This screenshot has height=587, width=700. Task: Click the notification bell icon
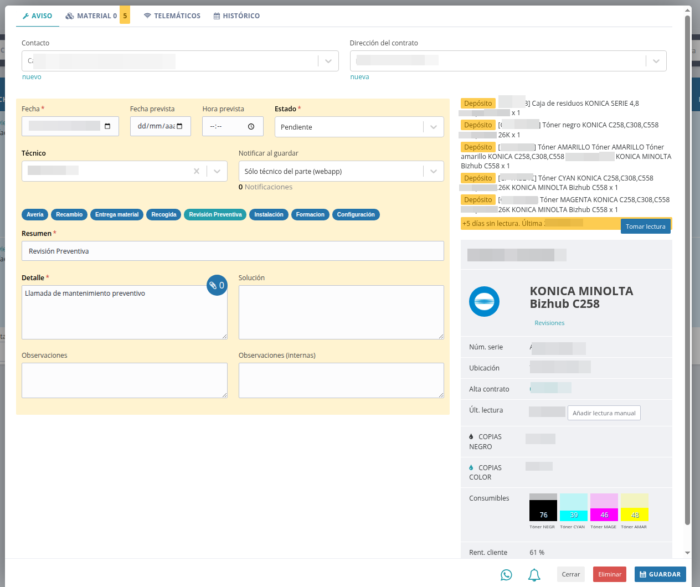534,575
